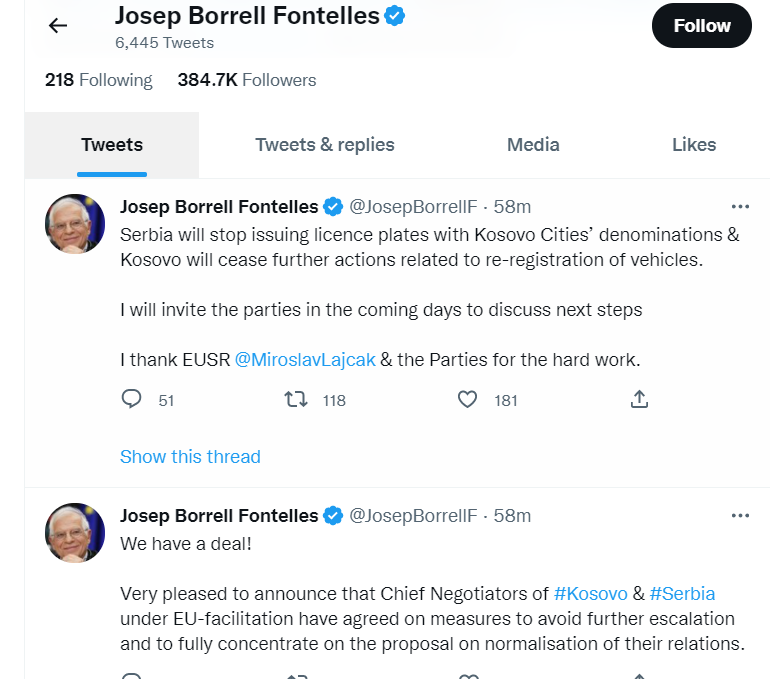Click profile avatar on first tweet

click(x=76, y=224)
